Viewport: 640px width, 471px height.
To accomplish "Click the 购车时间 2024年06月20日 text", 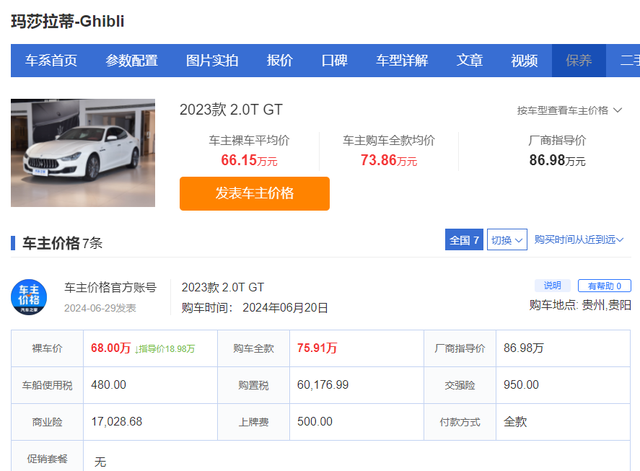I will click(x=255, y=308).
